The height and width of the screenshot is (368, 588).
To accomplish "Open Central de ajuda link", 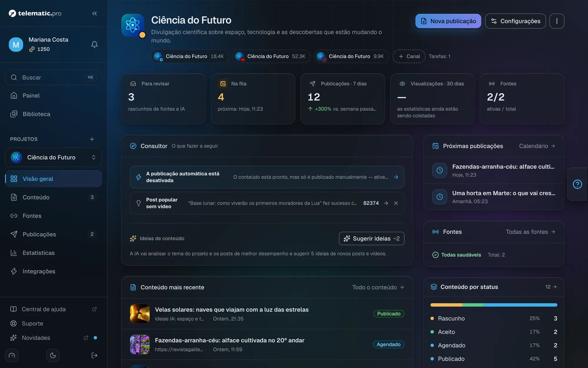I will [x=54, y=309].
